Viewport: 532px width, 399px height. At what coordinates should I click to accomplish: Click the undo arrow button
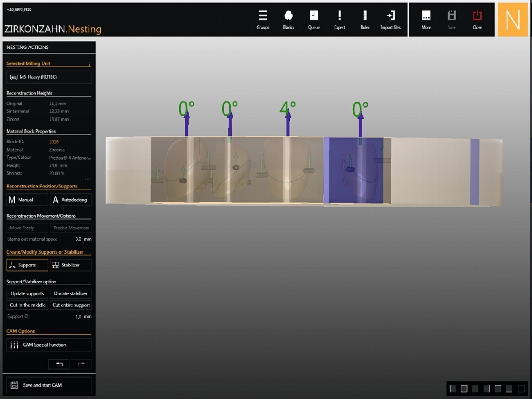pos(59,364)
